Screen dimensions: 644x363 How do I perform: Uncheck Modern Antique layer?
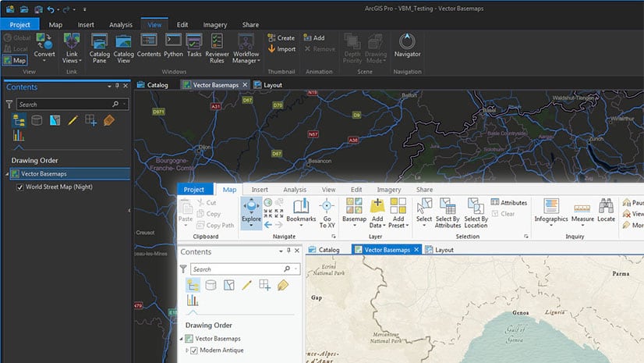click(194, 351)
